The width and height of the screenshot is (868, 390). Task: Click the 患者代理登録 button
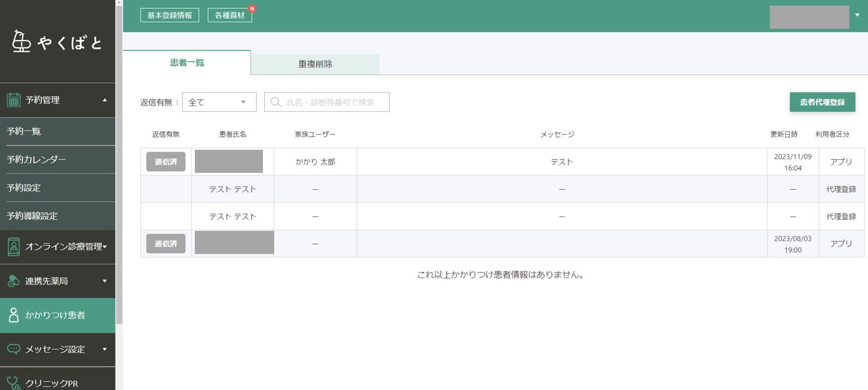coord(822,102)
